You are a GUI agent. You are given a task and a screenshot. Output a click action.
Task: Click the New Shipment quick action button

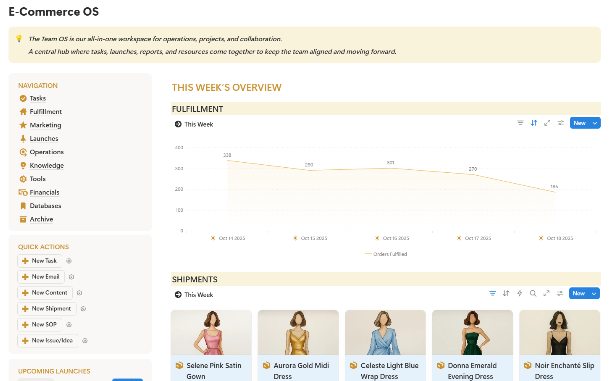pos(47,309)
